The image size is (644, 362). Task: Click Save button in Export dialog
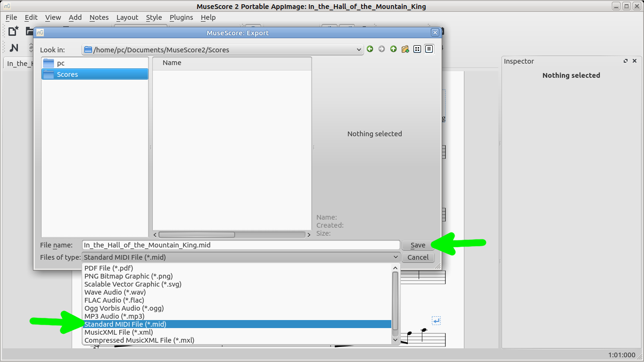pyautogui.click(x=418, y=245)
